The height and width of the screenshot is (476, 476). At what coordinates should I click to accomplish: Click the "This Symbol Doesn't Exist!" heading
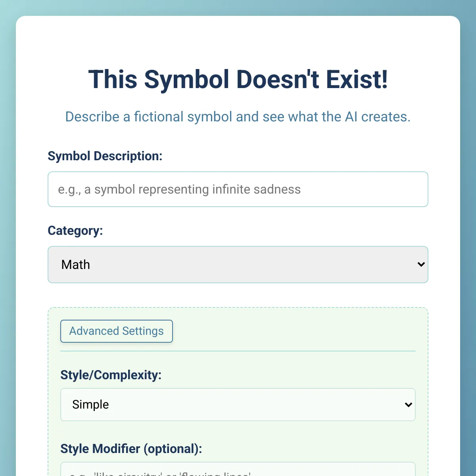click(x=238, y=79)
